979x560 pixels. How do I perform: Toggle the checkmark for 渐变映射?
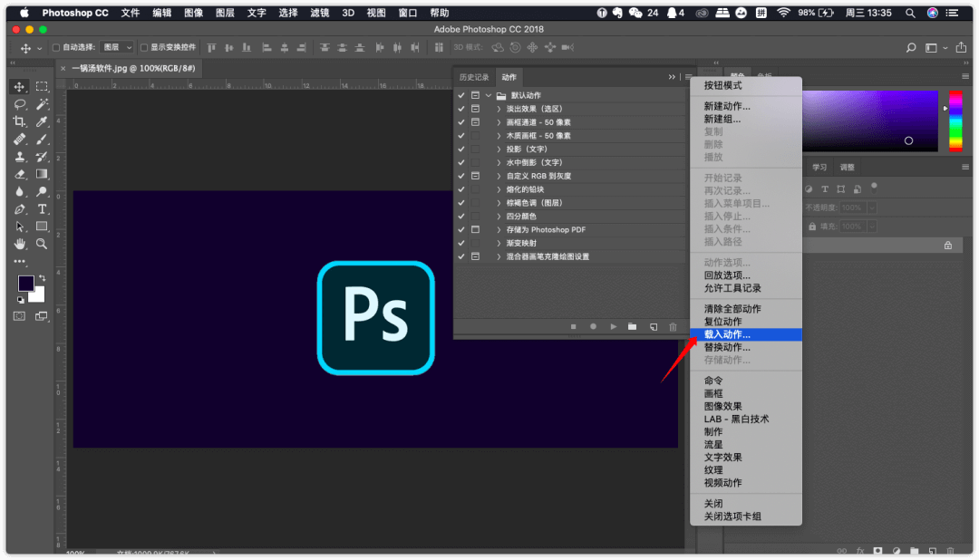pyautogui.click(x=461, y=244)
